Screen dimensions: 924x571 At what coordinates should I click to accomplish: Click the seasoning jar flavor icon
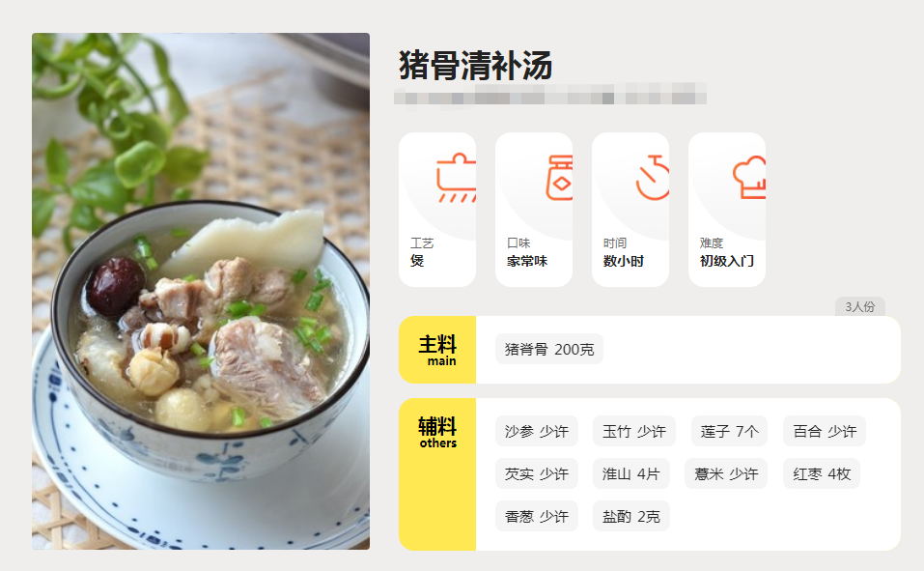coord(559,178)
